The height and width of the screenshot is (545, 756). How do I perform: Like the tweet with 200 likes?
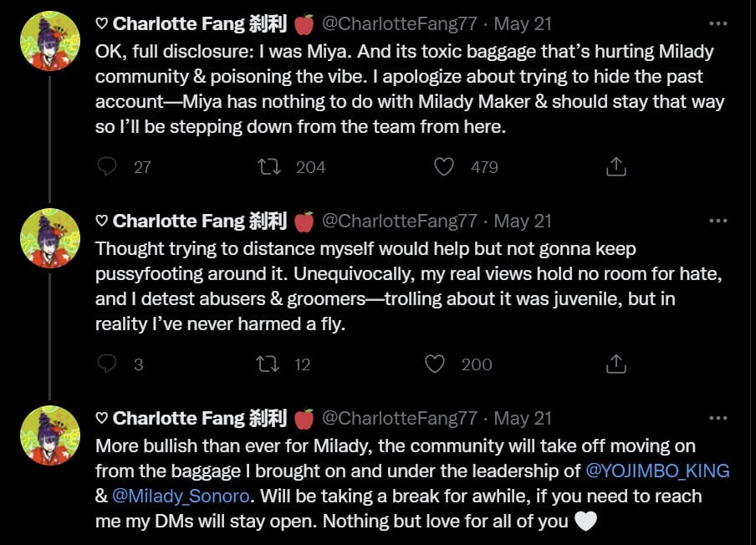[x=435, y=364]
